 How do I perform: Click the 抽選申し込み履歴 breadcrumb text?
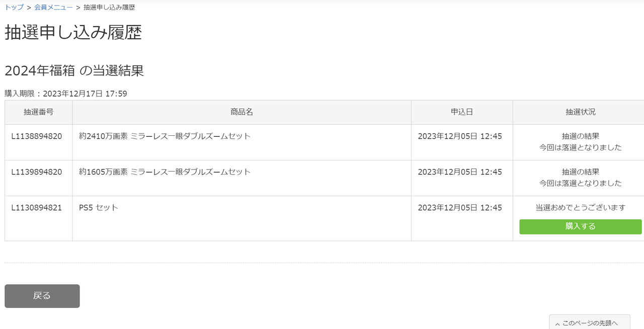[109, 8]
